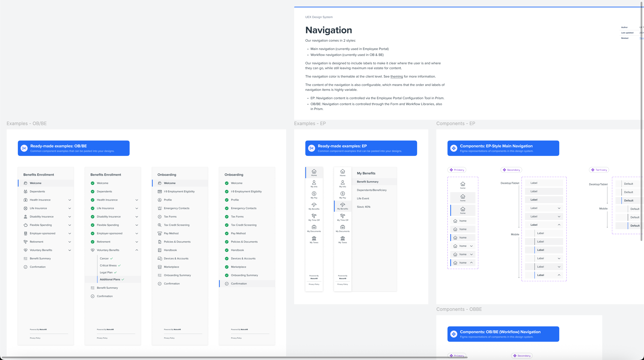Viewport: 644px width, 360px height.
Task: Select the My Taxes bank building icon in first EP nav
Action: click(x=314, y=238)
